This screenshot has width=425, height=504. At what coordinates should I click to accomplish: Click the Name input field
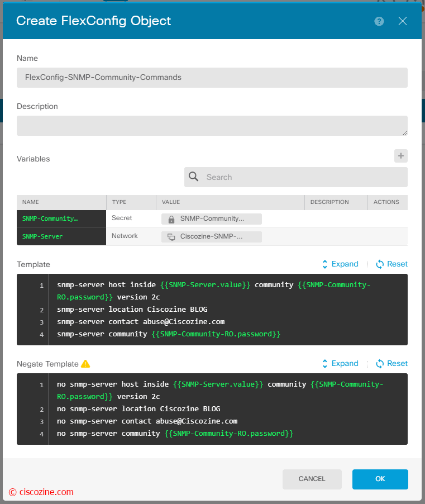212,78
